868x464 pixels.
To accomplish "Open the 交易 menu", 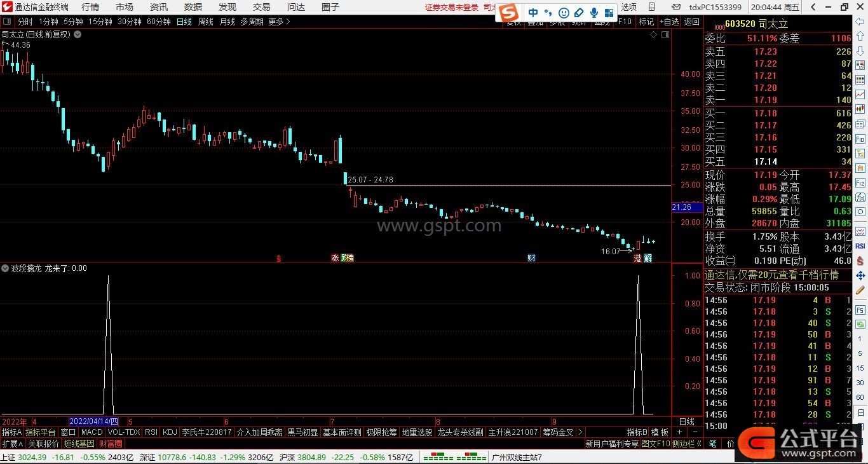I will [x=262, y=7].
